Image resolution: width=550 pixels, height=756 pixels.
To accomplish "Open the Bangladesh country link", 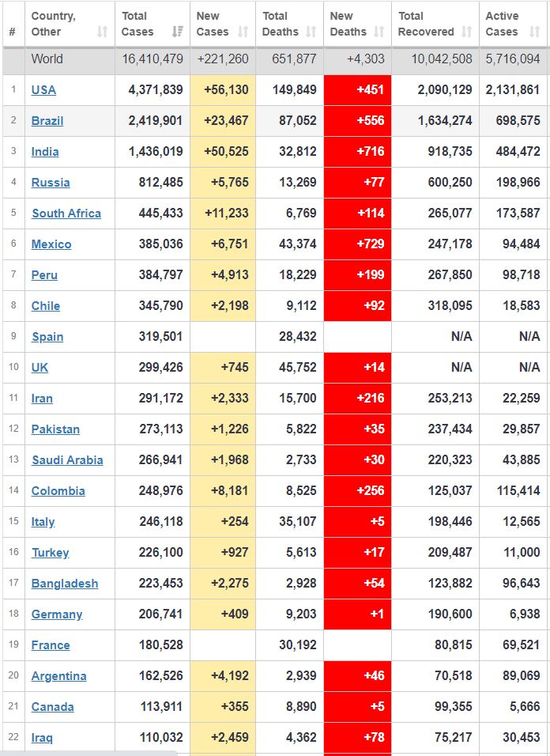I will tap(65, 584).
